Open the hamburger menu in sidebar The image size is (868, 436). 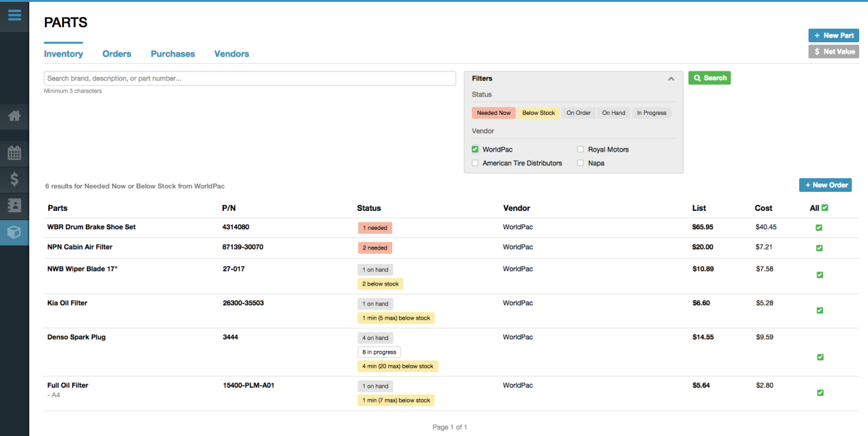(x=14, y=14)
